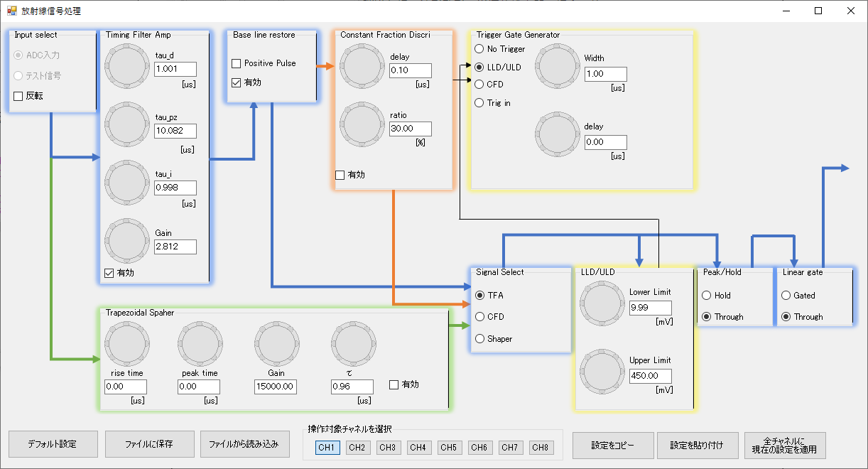Click the Lower Limit knob in LLD/ULD
The width and height of the screenshot is (868, 469).
click(602, 303)
